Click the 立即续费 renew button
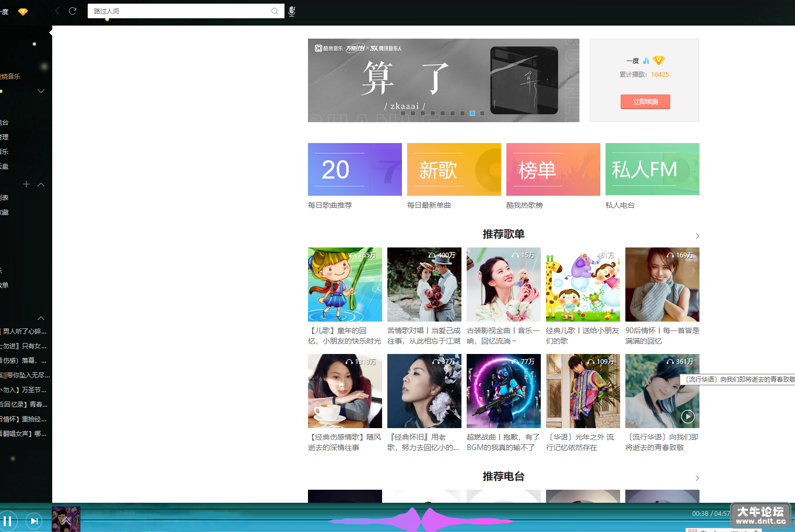This screenshot has width=795, height=532. pos(645,102)
